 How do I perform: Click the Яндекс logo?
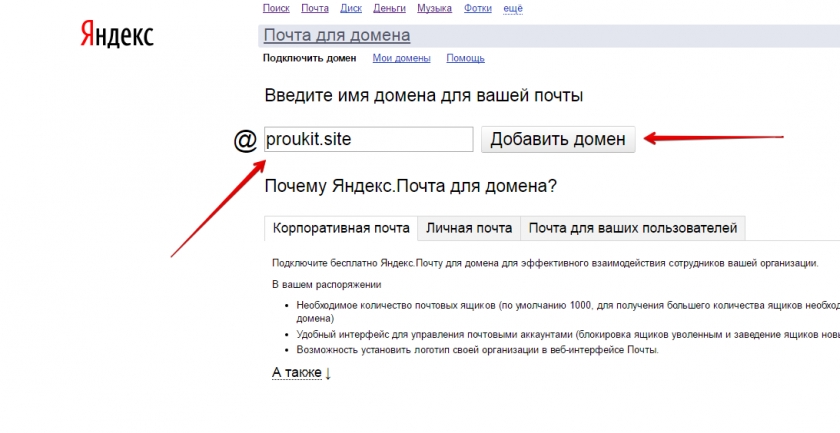(x=116, y=36)
